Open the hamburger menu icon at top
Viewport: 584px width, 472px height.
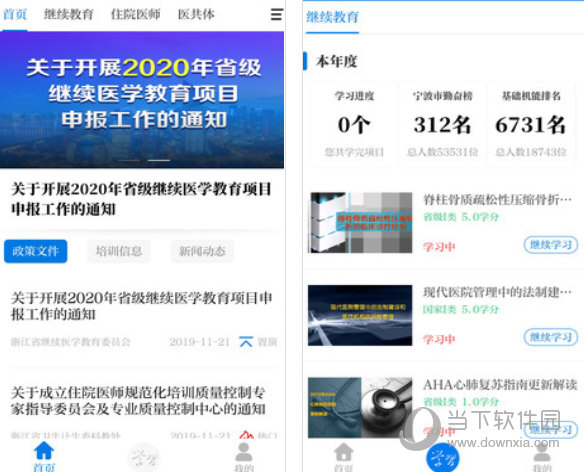276,14
